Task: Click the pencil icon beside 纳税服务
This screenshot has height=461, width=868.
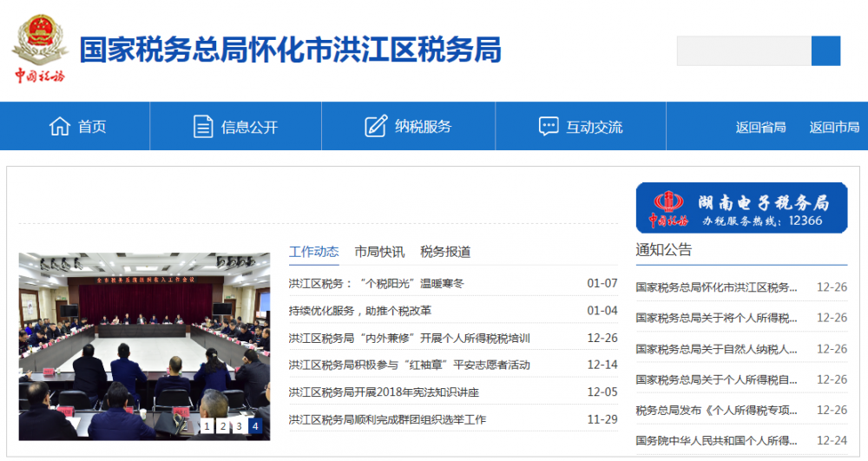Action: point(375,127)
